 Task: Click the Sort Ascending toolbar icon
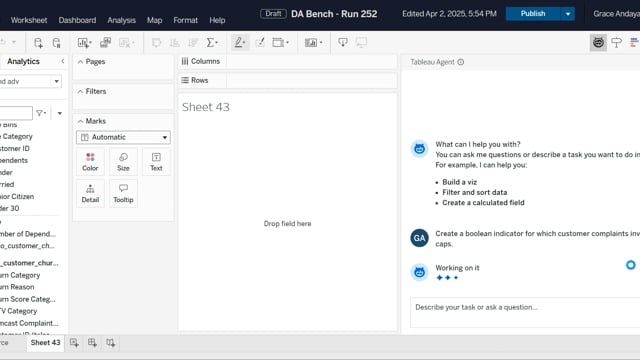pos(175,42)
